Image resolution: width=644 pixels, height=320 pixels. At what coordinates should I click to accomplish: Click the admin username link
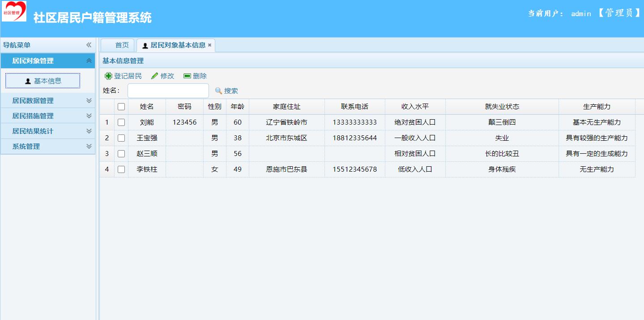tap(580, 13)
